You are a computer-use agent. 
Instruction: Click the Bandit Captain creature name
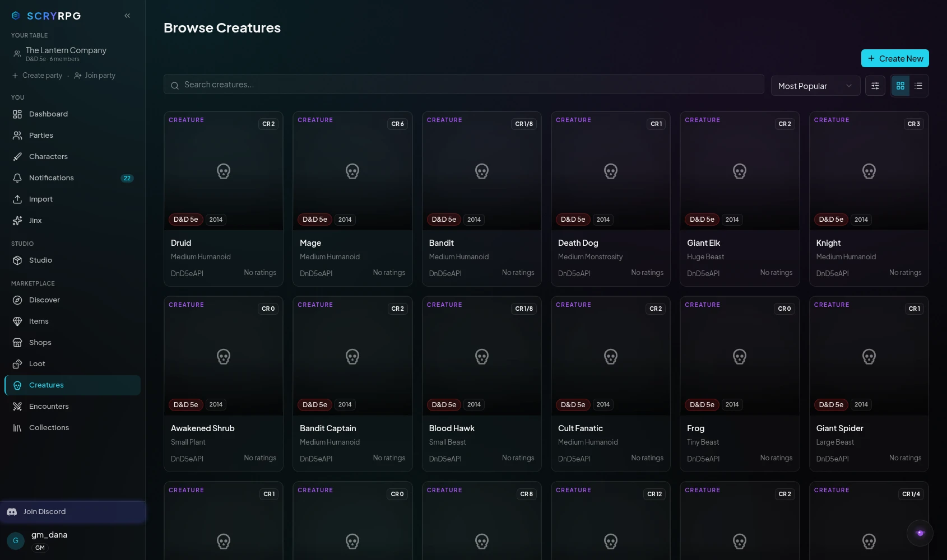point(328,428)
